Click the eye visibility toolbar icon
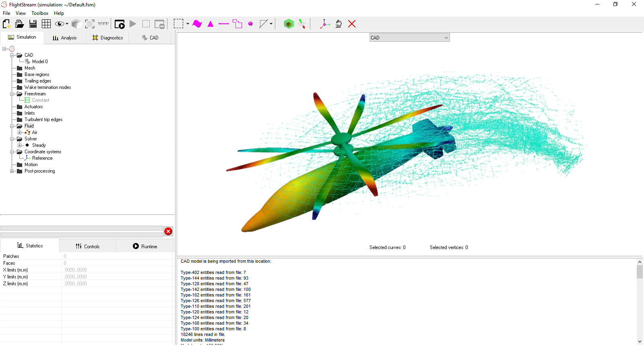The image size is (644, 346). pyautogui.click(x=60, y=24)
